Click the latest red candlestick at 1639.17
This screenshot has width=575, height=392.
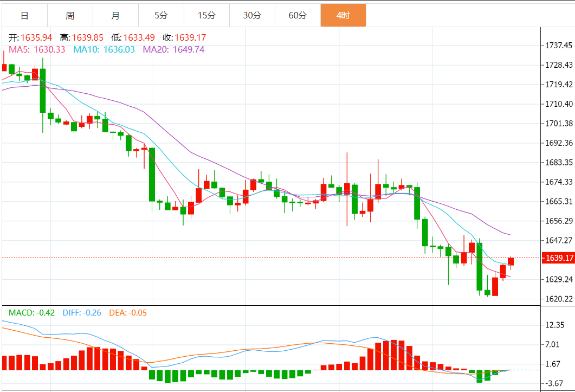pos(511,261)
